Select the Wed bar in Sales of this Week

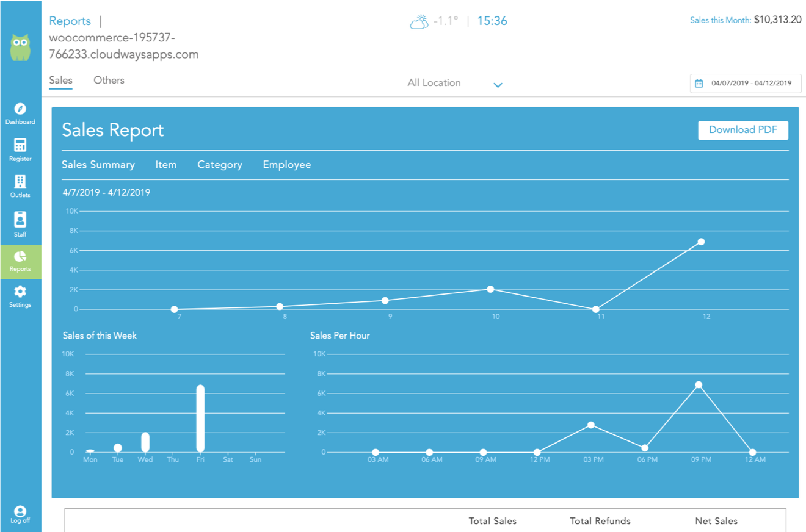[x=145, y=442]
